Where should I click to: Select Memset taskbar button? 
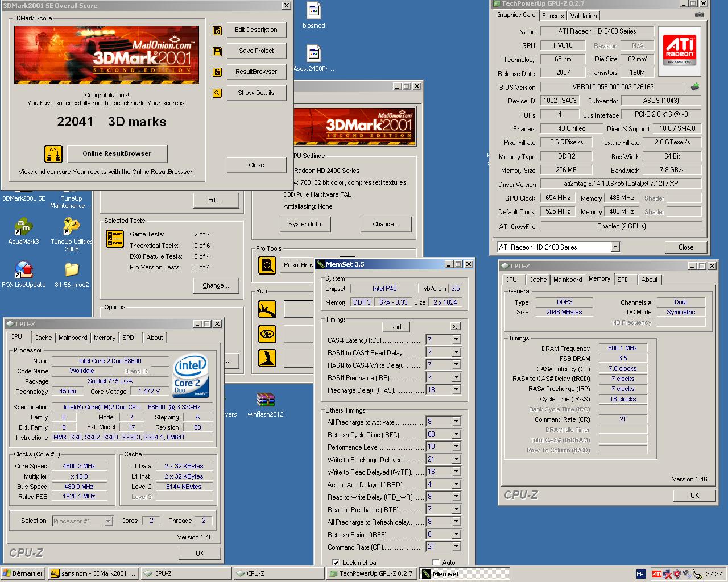(x=464, y=574)
